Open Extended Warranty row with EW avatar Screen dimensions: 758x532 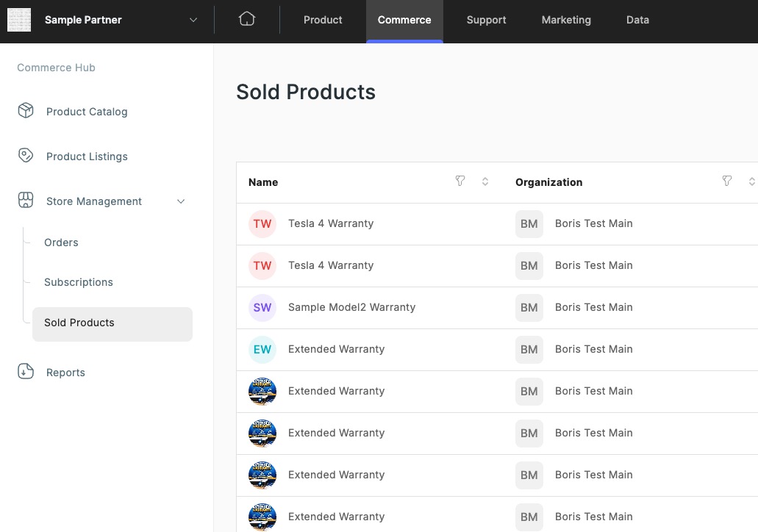click(x=336, y=349)
